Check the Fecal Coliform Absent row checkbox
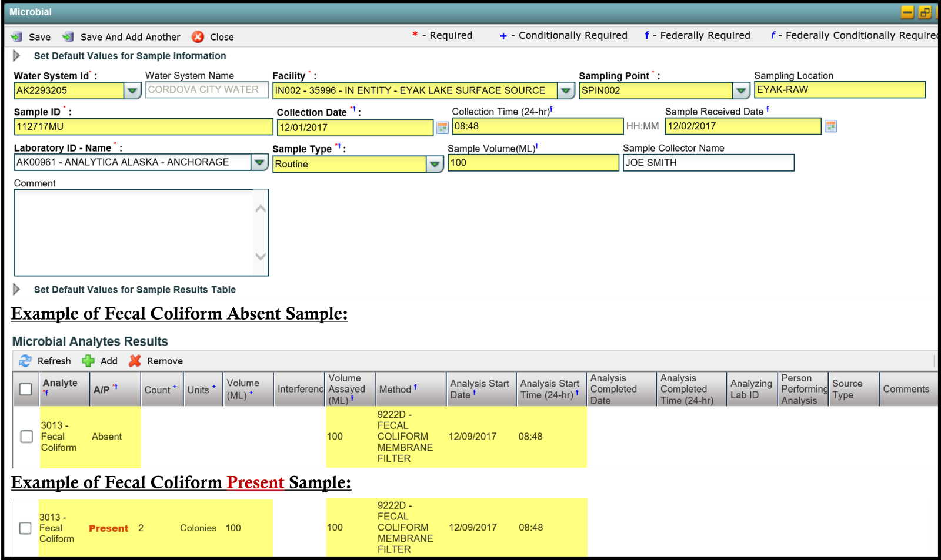Viewport: 941px width, 560px height. [x=26, y=437]
